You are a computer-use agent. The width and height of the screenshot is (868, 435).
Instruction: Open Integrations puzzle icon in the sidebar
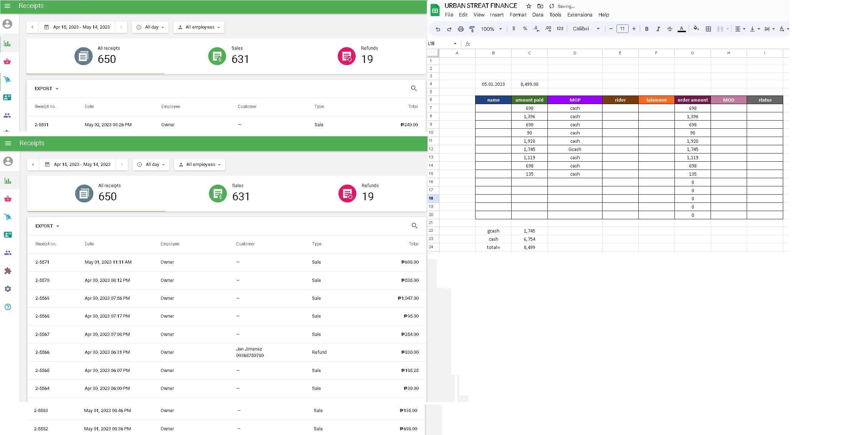(8, 271)
